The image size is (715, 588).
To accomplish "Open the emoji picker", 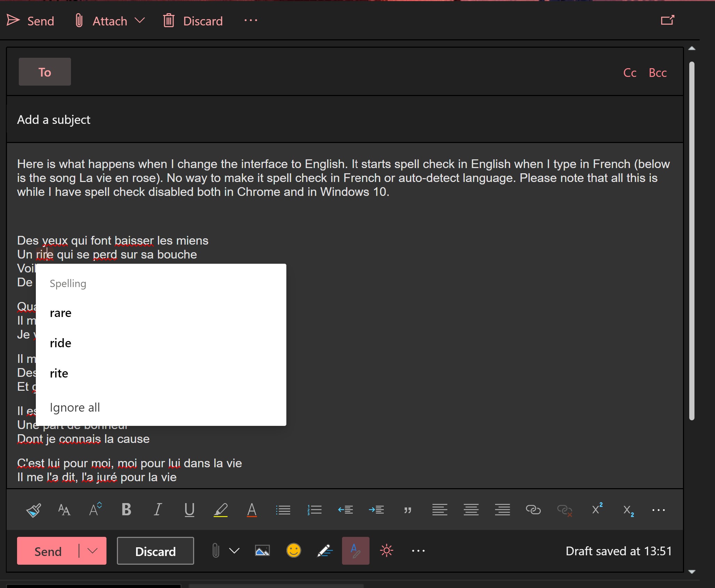I will 293,551.
